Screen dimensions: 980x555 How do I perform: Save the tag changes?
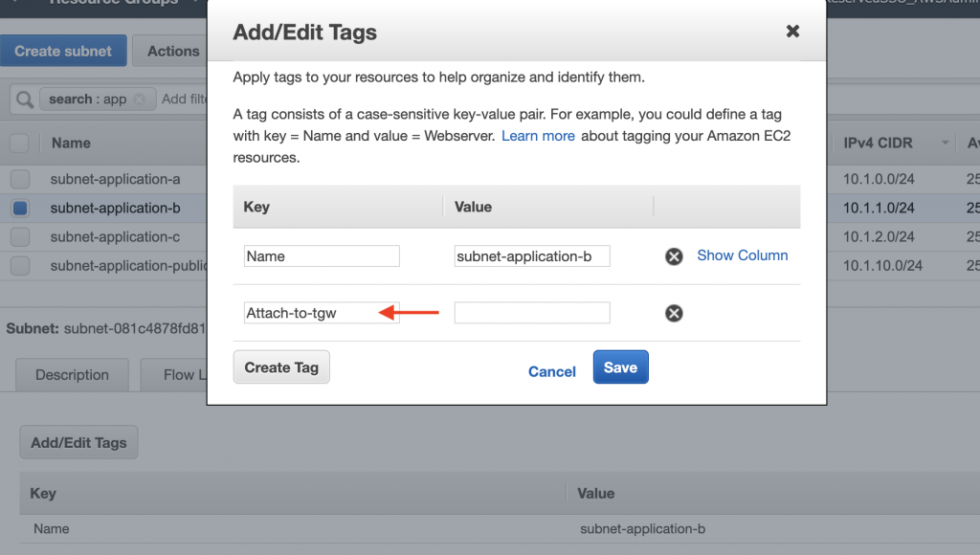(620, 366)
